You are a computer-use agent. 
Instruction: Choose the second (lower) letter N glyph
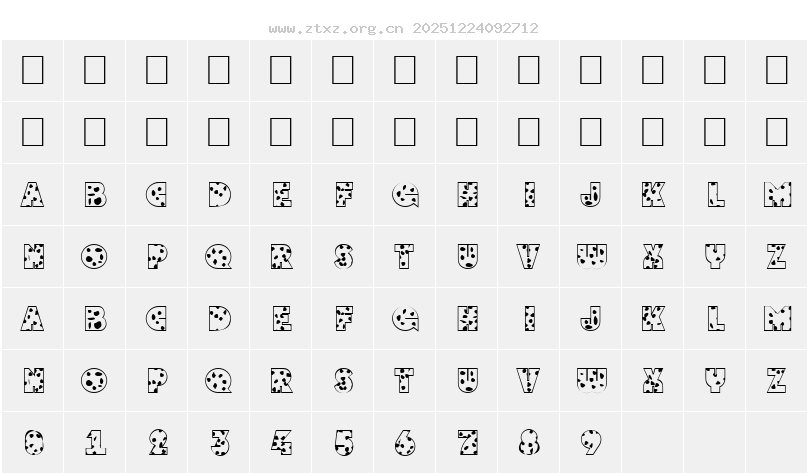(33, 380)
